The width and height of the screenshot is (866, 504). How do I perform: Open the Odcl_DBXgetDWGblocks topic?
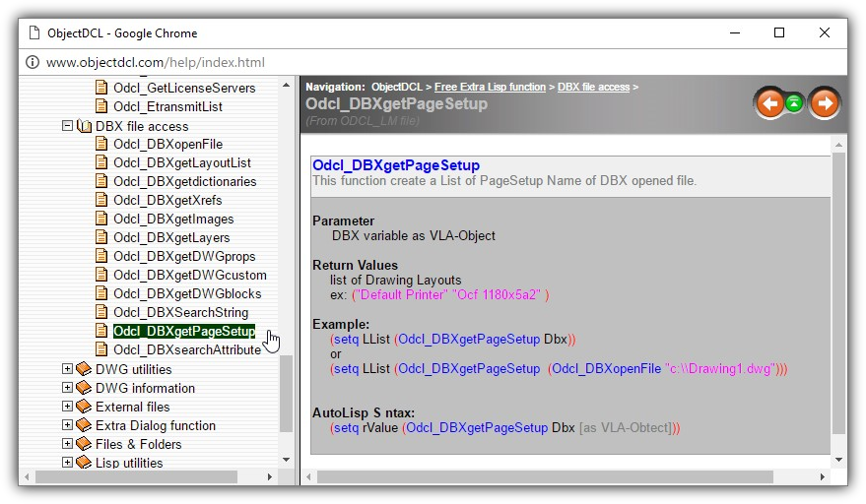pos(187,293)
